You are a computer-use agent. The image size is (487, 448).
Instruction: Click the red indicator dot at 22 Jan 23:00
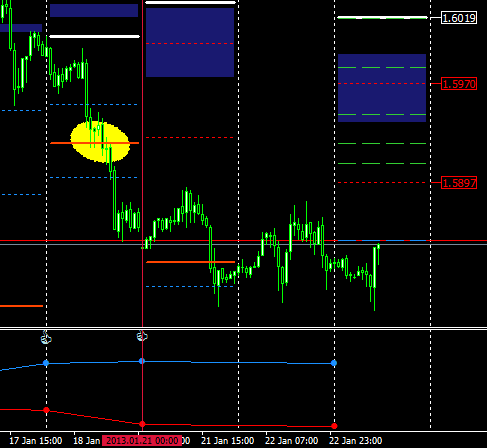tap(334, 426)
